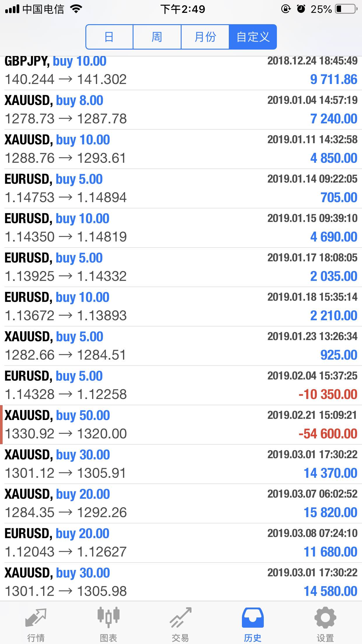The width and height of the screenshot is (362, 644).
Task: Tap the Wi-Fi status icon
Action: point(76,9)
